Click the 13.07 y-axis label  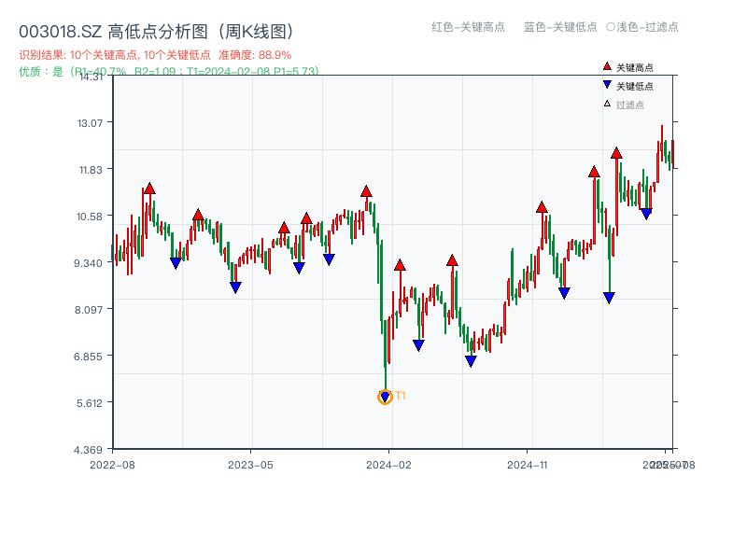[x=90, y=123]
